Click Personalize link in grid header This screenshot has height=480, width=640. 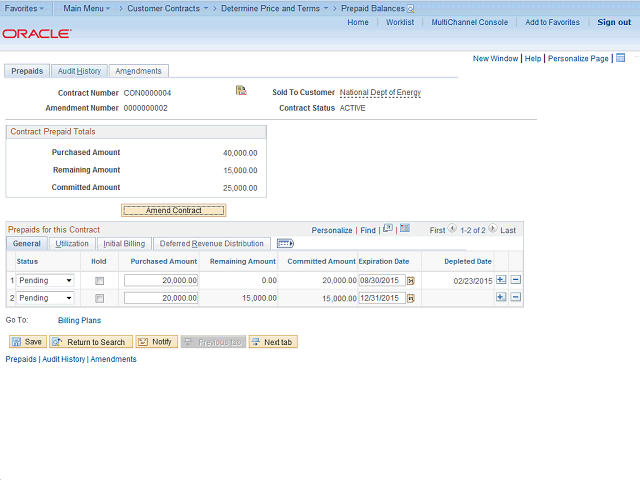(x=331, y=230)
